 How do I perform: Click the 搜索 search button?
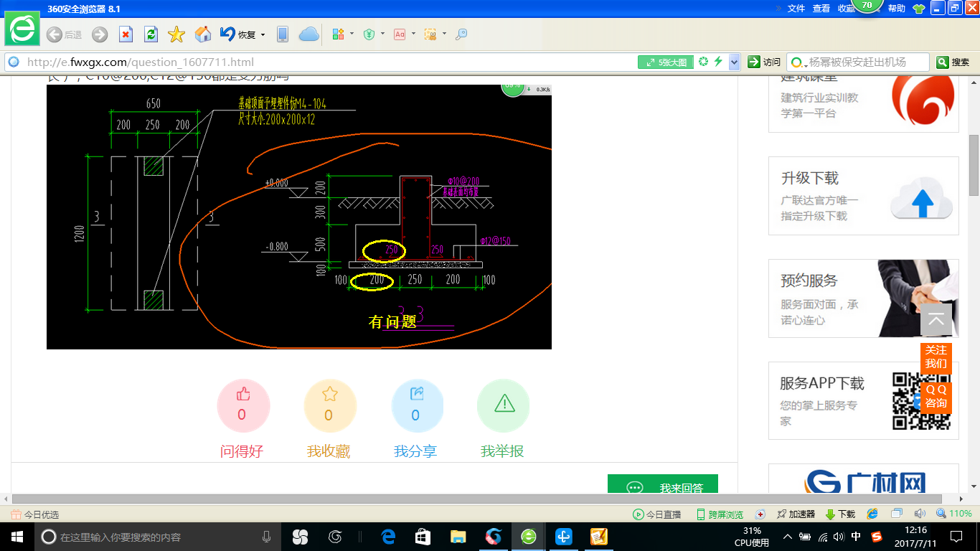pos(953,62)
